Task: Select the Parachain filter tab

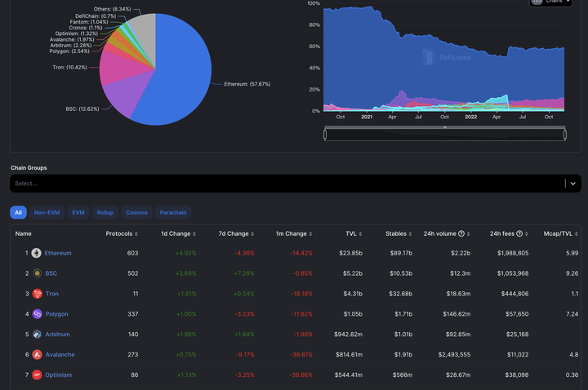Action: point(173,212)
